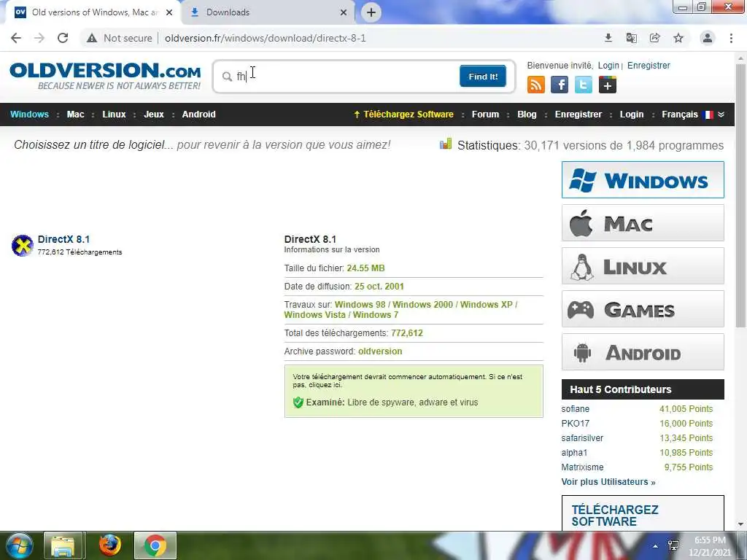This screenshot has width=747, height=560.
Task: Click the DirectX 8.1 program icon
Action: [23, 245]
